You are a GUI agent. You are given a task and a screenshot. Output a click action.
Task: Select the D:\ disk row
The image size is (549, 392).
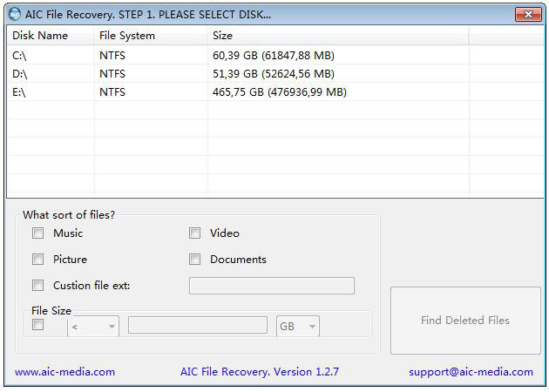pos(275,74)
